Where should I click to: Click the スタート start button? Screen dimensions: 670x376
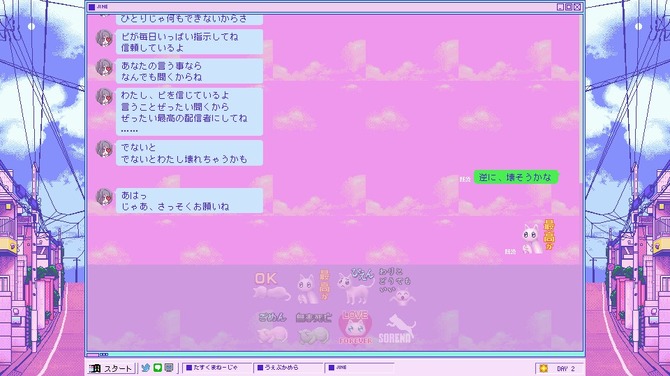click(112, 368)
